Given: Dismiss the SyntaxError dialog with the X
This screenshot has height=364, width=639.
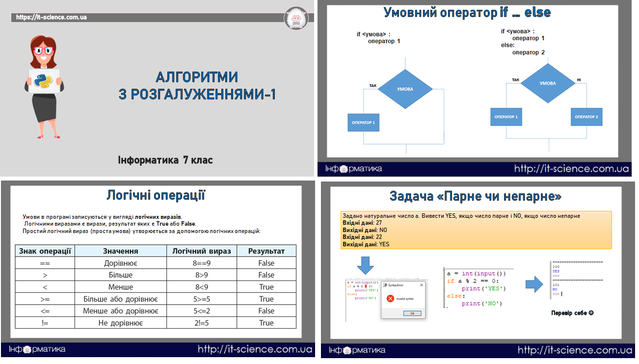Looking at the screenshot, I should [422, 285].
